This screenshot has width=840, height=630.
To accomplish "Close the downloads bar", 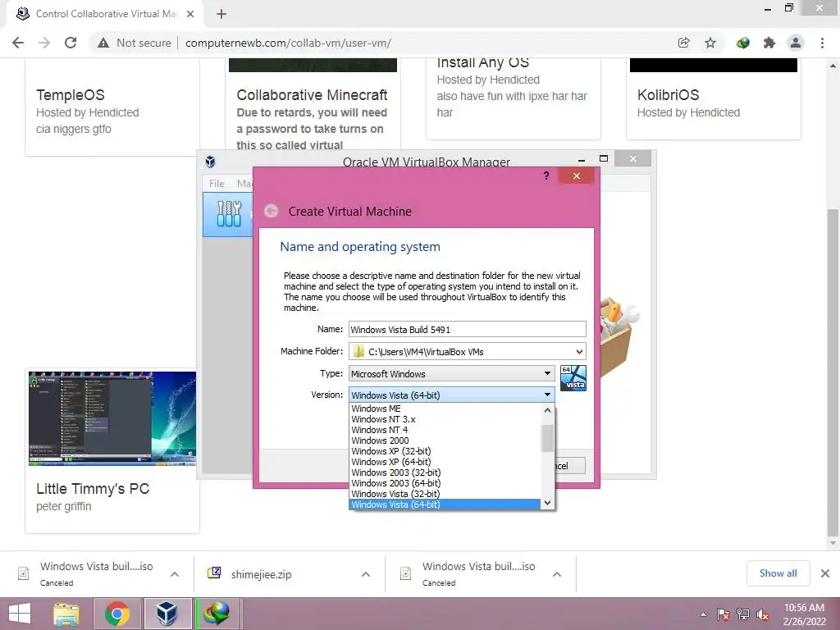I will point(825,573).
